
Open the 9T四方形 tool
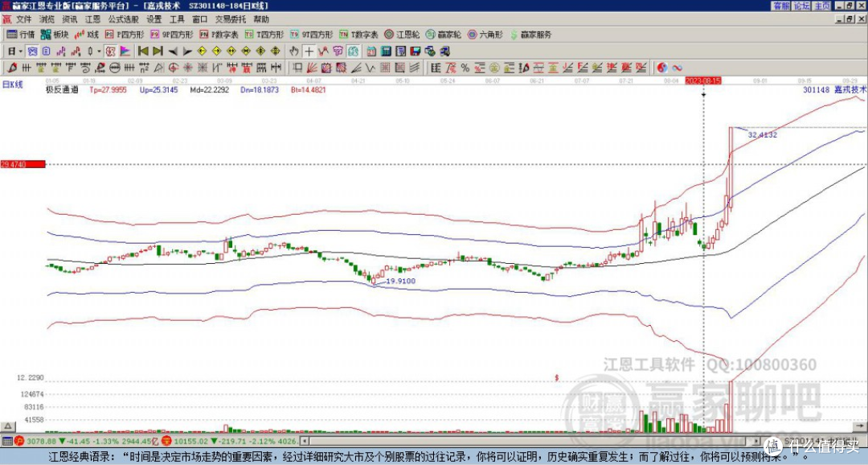[x=311, y=35]
